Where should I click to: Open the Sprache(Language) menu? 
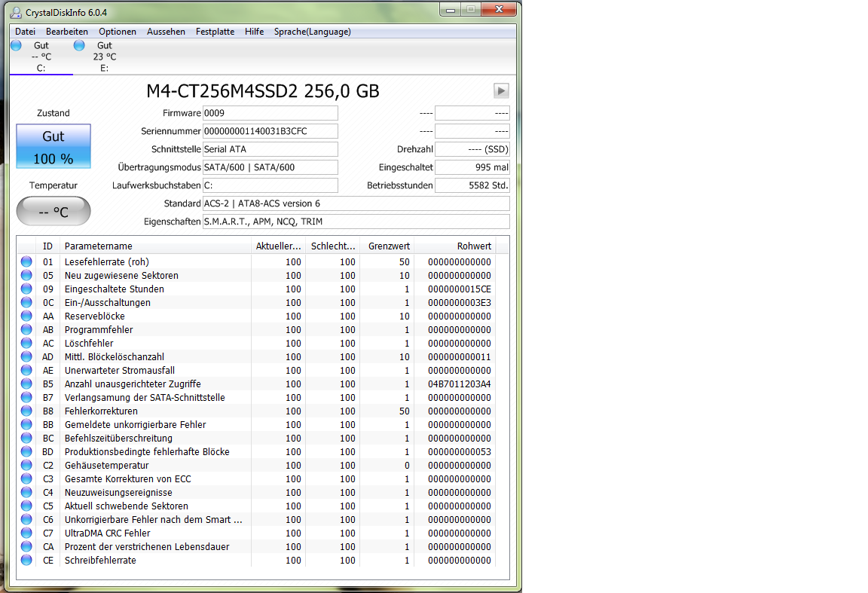coord(312,32)
